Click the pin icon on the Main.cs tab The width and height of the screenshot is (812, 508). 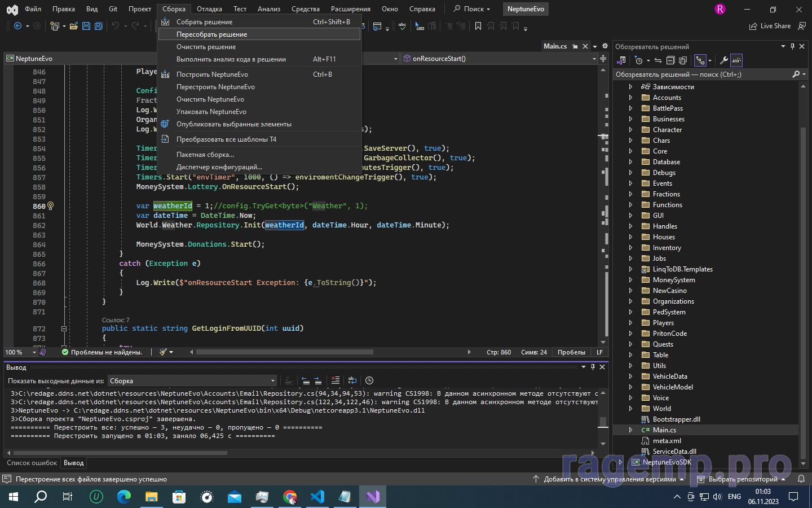(x=575, y=46)
